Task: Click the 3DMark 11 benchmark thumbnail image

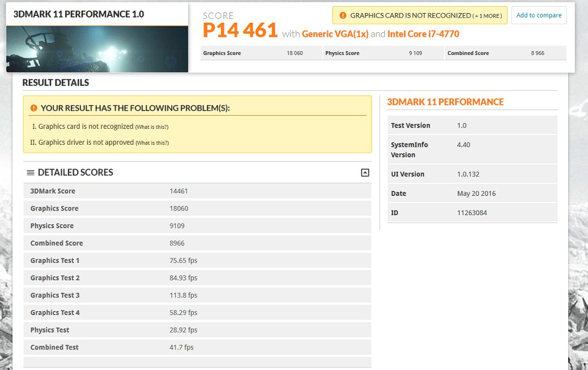Action: (x=97, y=49)
